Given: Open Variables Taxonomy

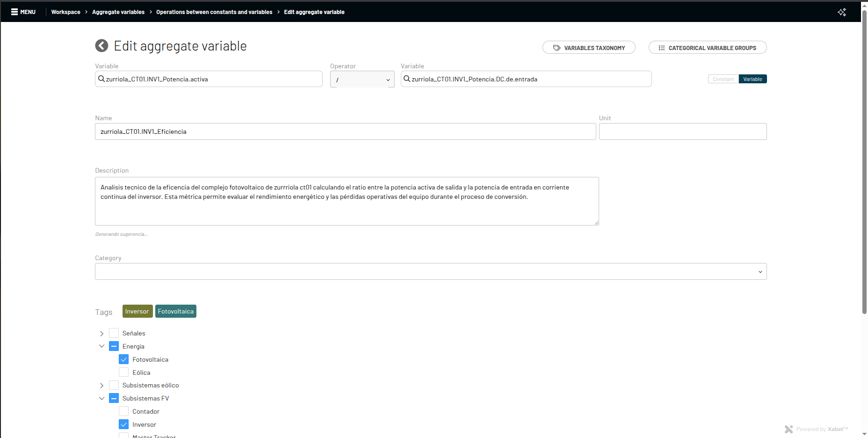Looking at the screenshot, I should coord(589,48).
